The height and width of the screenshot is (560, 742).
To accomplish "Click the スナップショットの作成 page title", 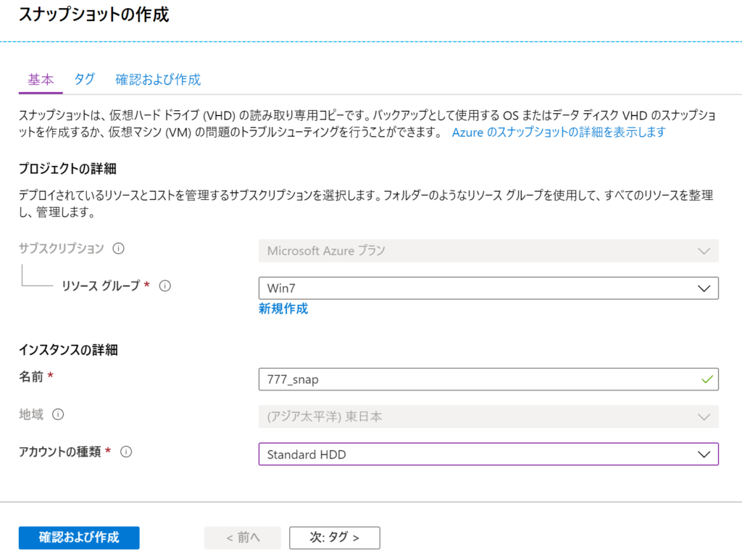I will [x=93, y=14].
